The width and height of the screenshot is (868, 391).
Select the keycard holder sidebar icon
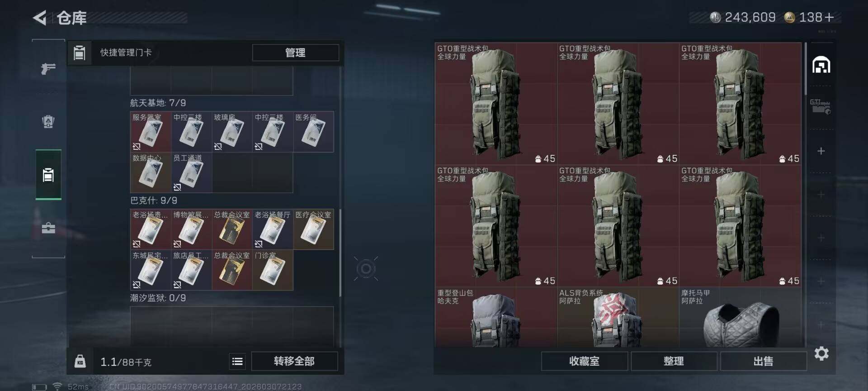tap(48, 175)
